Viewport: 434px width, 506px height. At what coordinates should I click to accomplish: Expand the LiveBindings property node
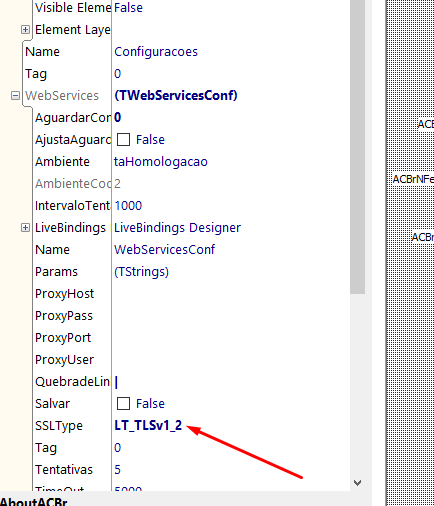(x=25, y=228)
